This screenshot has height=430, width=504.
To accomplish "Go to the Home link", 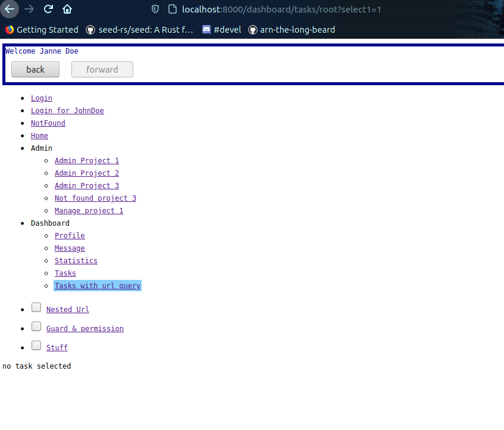I will coord(39,136).
